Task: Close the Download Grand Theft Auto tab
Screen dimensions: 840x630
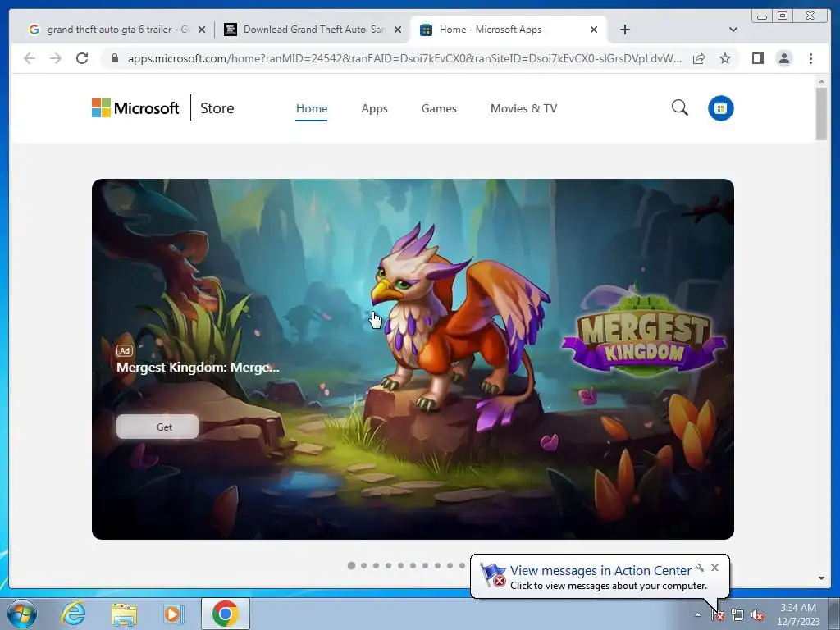Action: pos(398,30)
